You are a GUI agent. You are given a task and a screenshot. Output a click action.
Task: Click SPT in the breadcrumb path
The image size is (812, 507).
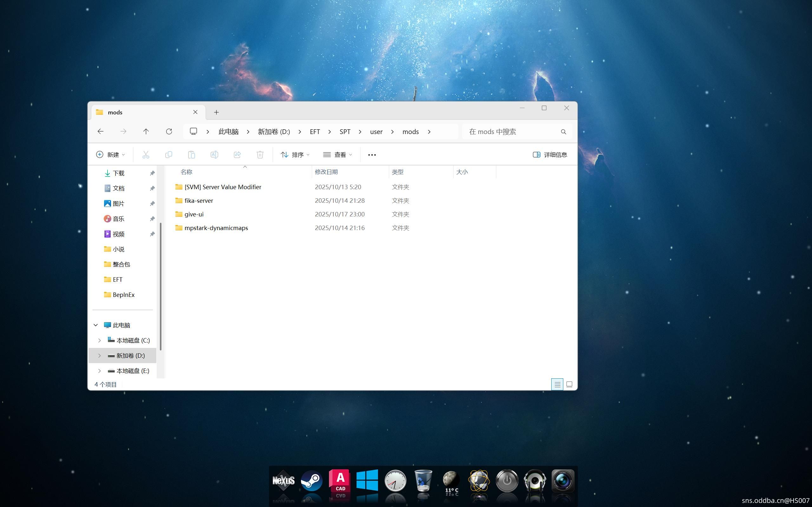point(344,132)
